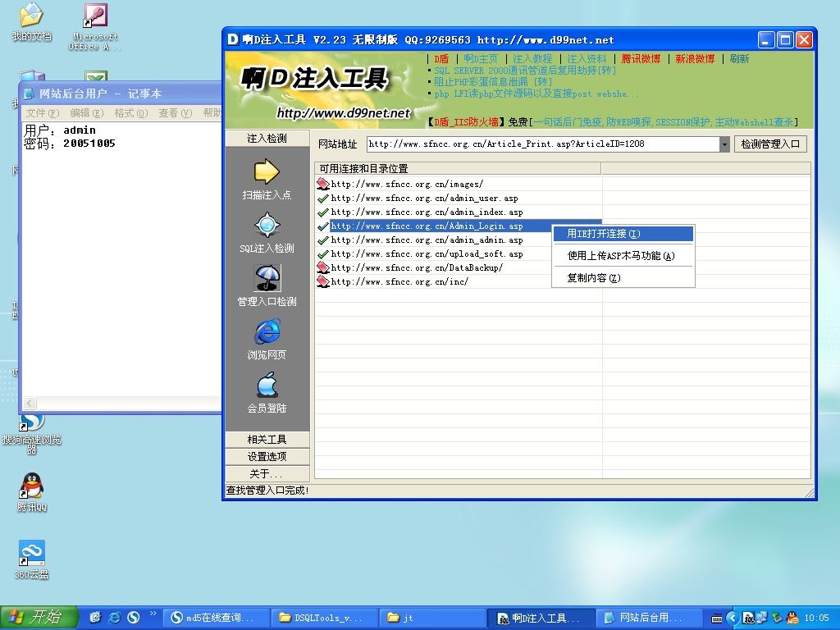Open the 注入资料 header link

click(x=587, y=59)
